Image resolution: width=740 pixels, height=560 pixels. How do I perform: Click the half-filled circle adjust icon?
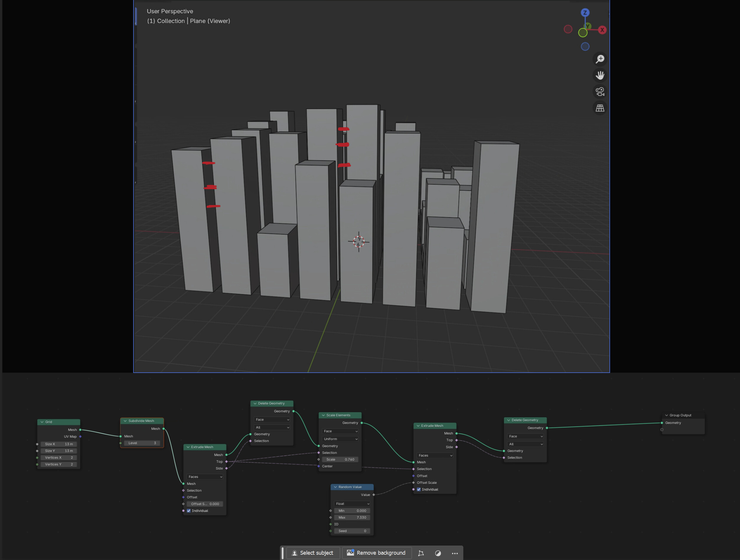point(438,553)
